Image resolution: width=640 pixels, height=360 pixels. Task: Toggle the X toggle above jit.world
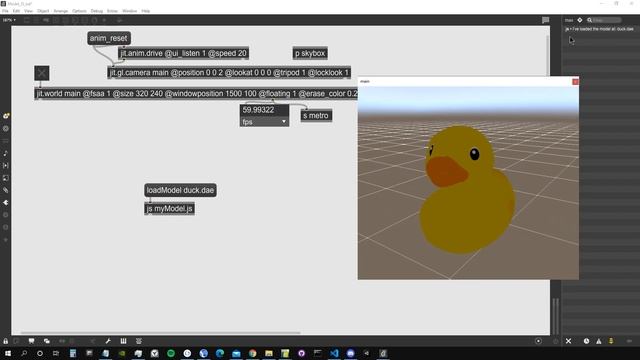pos(42,73)
